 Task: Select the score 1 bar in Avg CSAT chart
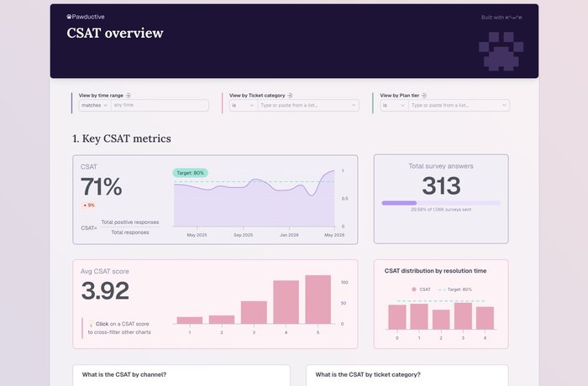click(x=190, y=321)
